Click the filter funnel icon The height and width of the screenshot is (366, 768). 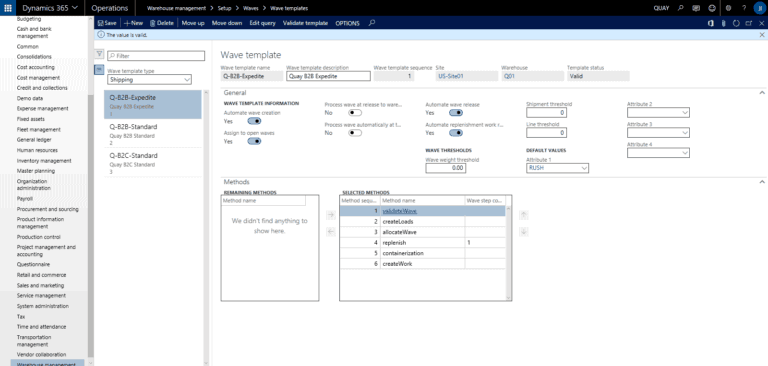click(x=99, y=54)
